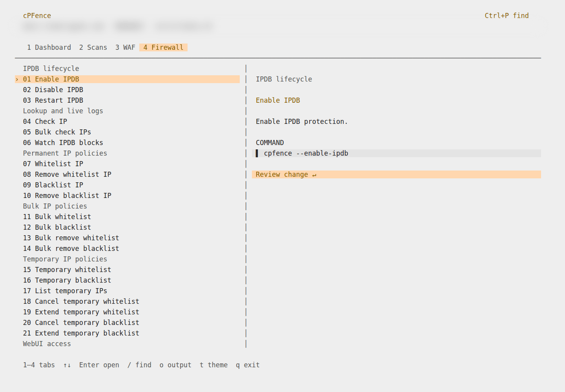Activate Review change button
The image size is (565, 392).
click(396, 174)
